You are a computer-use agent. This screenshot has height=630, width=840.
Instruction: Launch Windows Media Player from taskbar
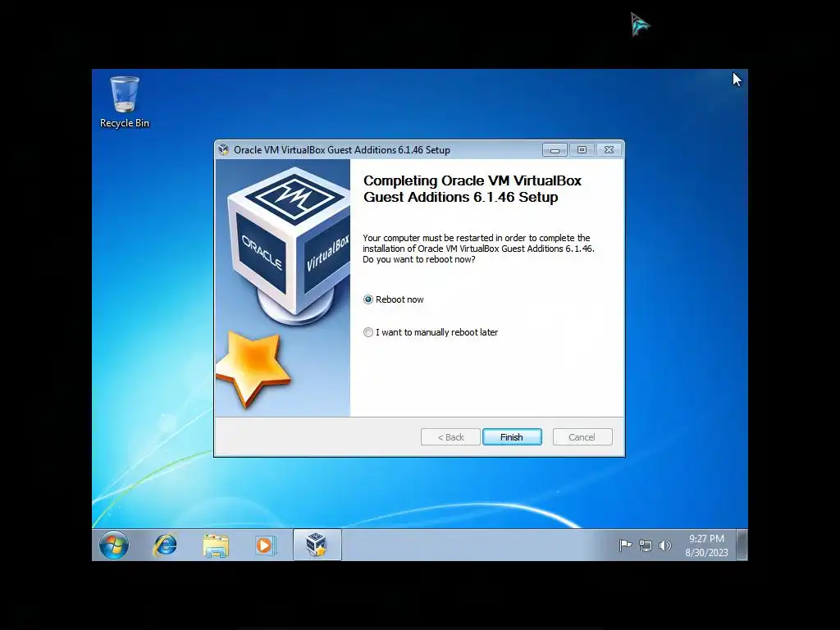click(265, 546)
